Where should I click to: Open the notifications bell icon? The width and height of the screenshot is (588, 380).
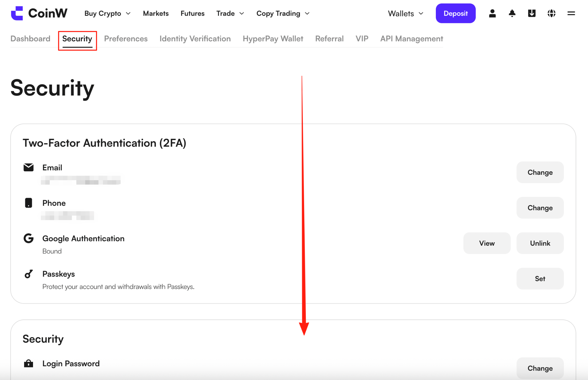(512, 13)
